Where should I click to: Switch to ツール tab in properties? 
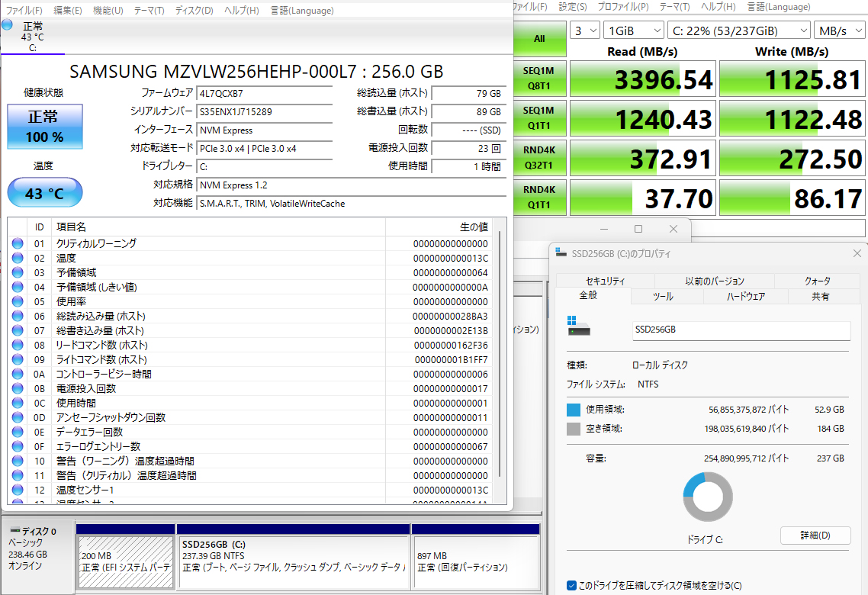point(663,296)
